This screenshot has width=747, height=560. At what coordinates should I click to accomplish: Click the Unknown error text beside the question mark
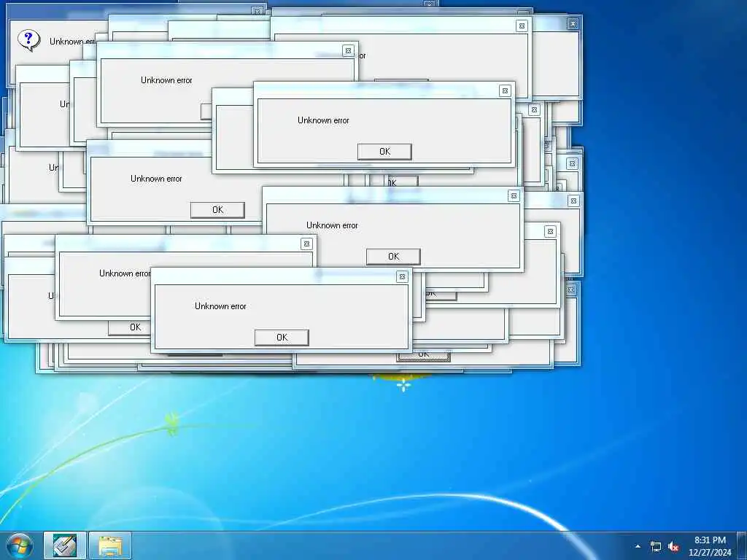click(x=72, y=42)
